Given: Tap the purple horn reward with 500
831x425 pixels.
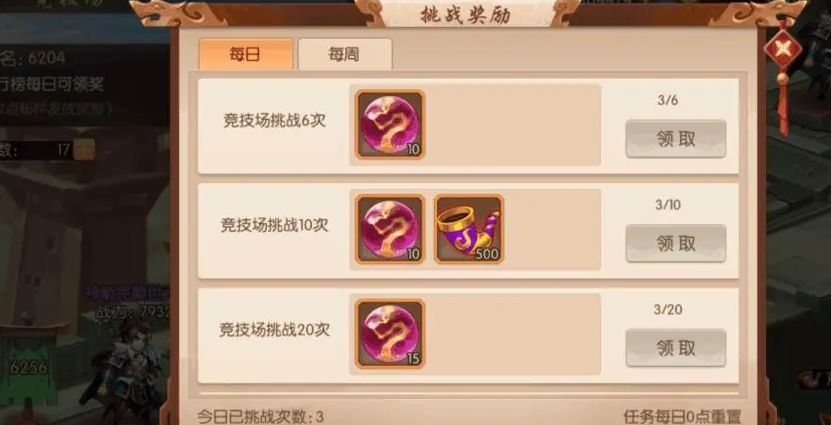Looking at the screenshot, I should [x=469, y=229].
